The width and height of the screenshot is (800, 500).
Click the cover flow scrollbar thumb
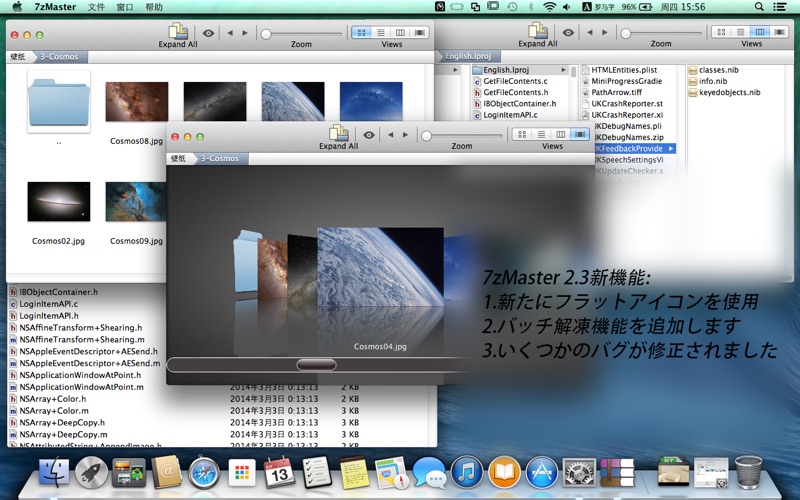[316, 365]
